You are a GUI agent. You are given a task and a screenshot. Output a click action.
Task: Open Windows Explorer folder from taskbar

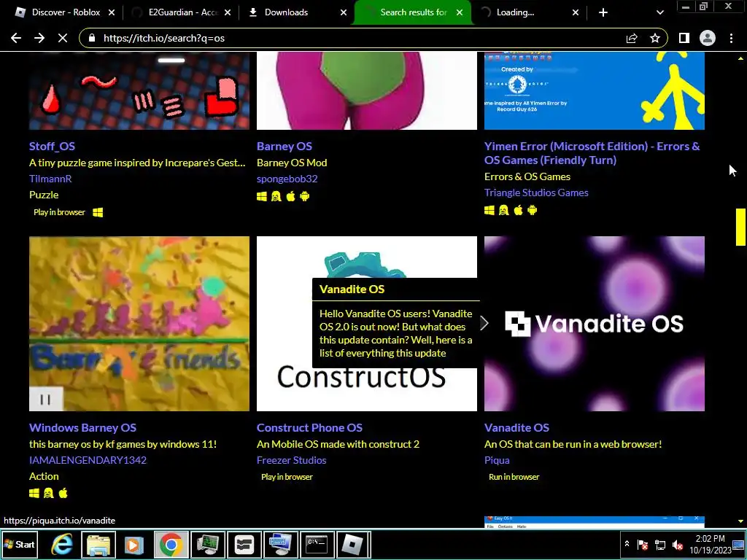tap(98, 544)
